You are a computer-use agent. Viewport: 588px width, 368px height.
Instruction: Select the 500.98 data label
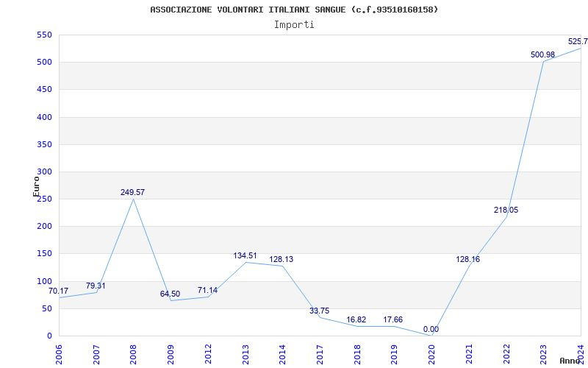[x=542, y=54]
